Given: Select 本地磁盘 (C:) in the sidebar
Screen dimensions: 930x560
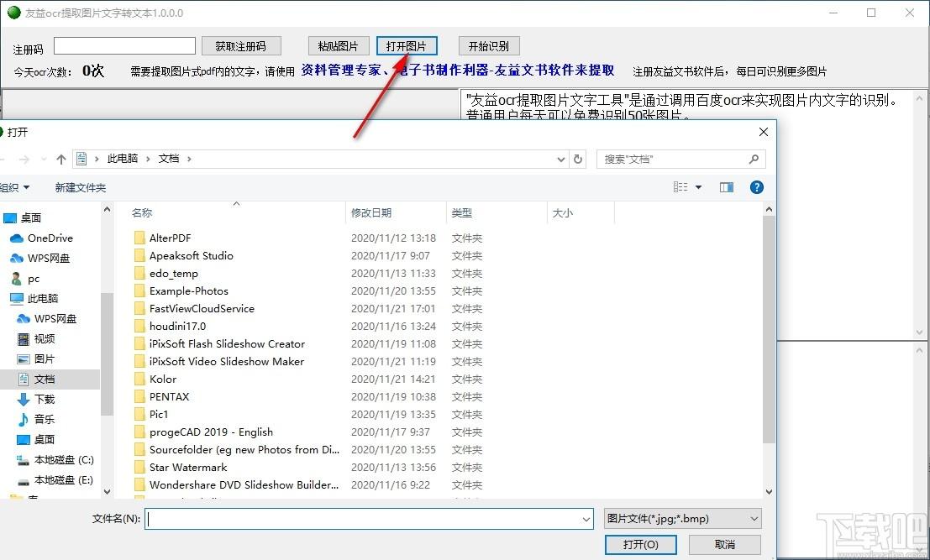Looking at the screenshot, I should (55, 460).
